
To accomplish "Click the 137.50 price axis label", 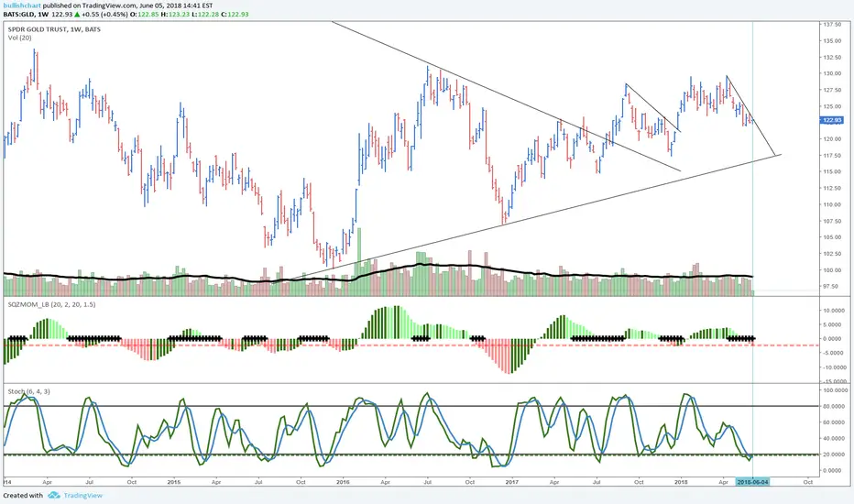I will tap(831, 25).
